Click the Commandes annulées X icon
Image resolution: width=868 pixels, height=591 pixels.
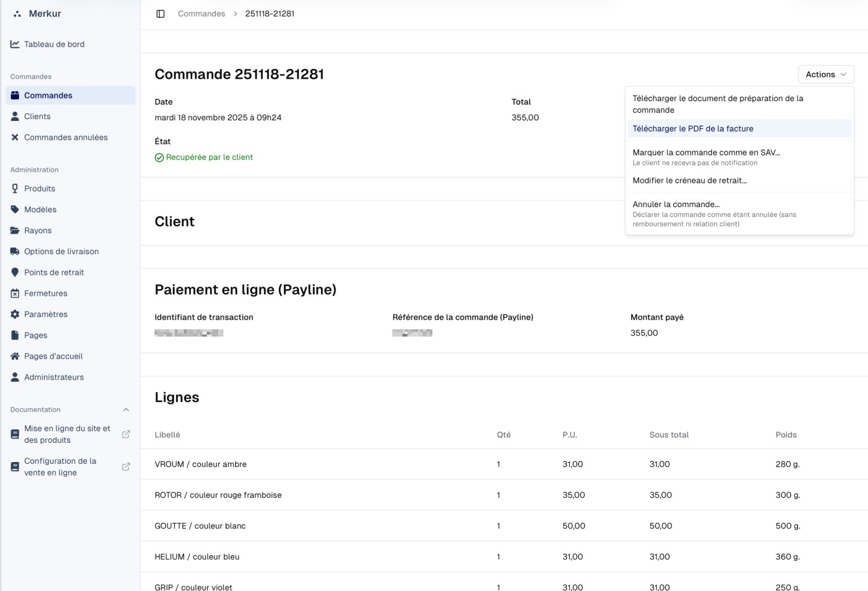[15, 137]
